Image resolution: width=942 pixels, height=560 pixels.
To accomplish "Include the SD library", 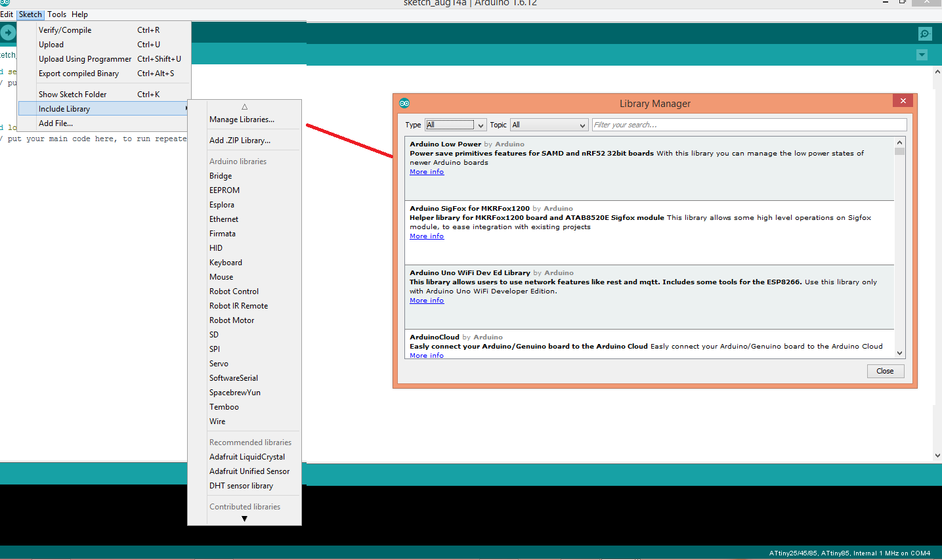I will pyautogui.click(x=244, y=335).
